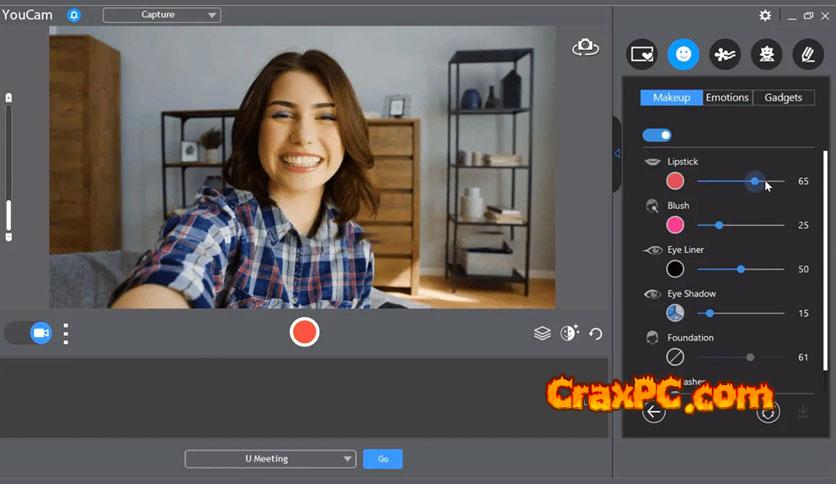Screen dimensions: 836x484
Task: Click the flip camera icon
Action: tap(585, 47)
